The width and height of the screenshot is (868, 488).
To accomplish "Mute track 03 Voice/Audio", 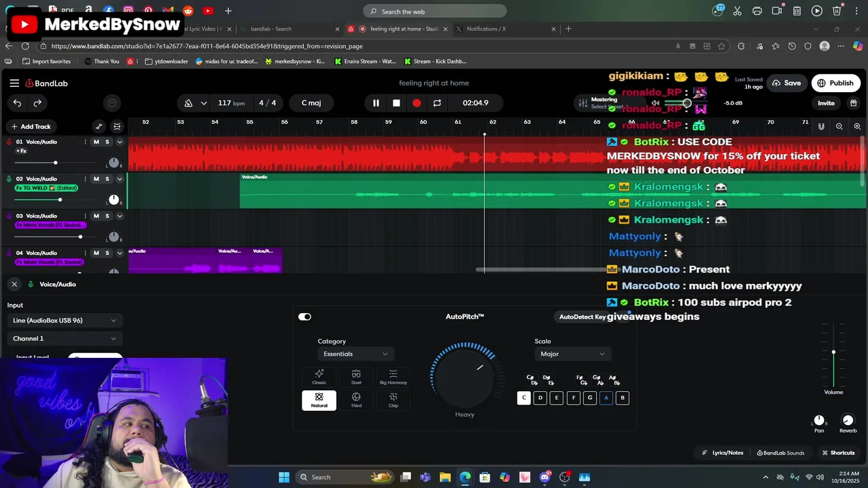I will (x=96, y=216).
